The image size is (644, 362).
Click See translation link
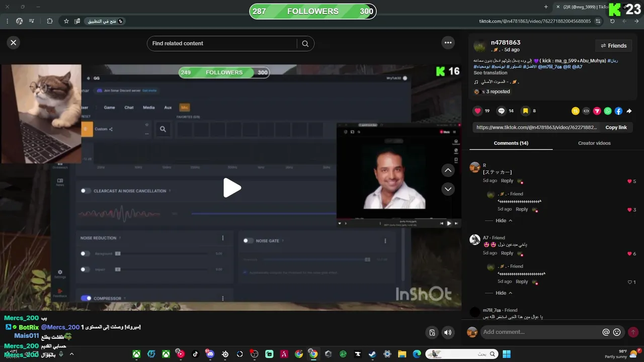click(x=491, y=73)
